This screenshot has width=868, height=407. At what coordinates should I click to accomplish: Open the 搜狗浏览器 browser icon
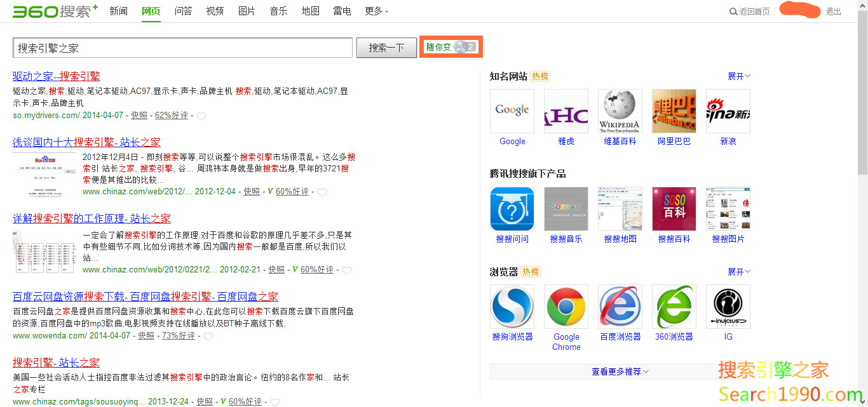(x=512, y=307)
